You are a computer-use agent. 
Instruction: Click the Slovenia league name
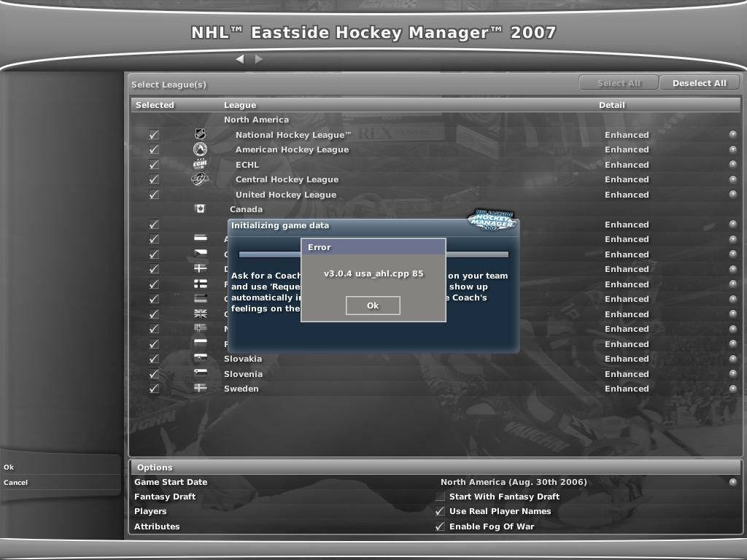(243, 374)
